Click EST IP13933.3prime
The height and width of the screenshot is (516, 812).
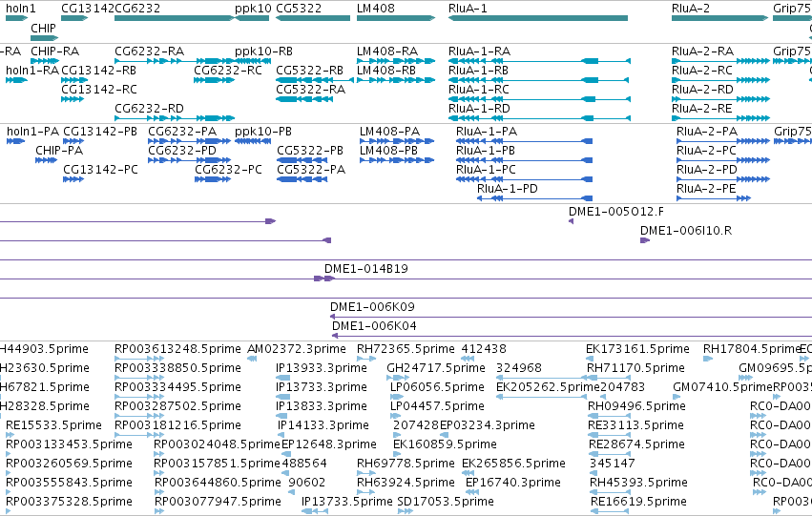click(x=282, y=378)
